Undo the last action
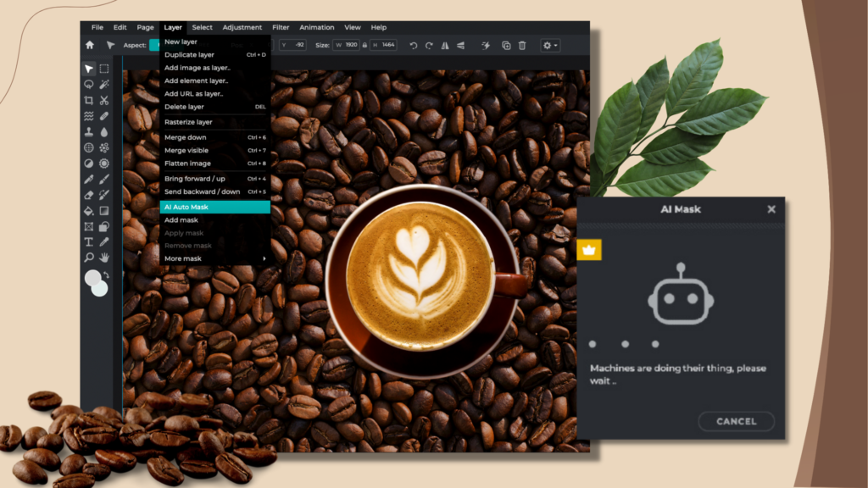The image size is (868, 488). (414, 45)
